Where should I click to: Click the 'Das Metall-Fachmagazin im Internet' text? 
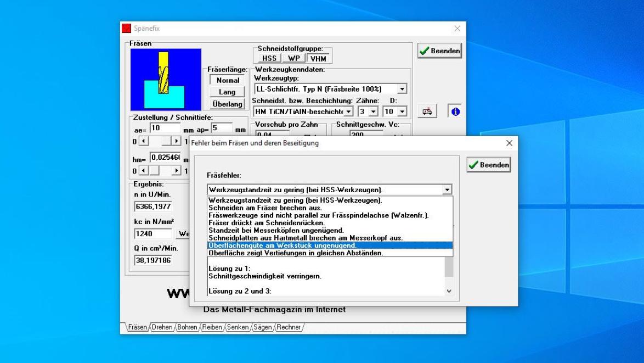click(274, 310)
